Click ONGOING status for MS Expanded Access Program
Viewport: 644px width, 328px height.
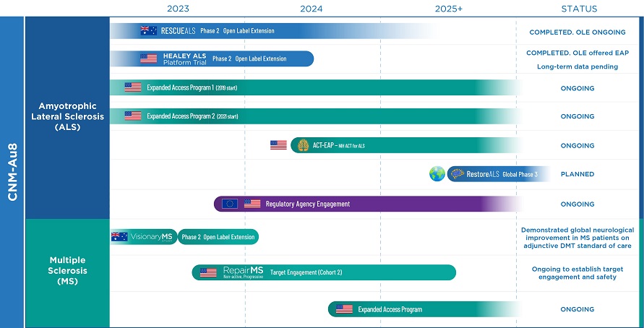coord(578,309)
